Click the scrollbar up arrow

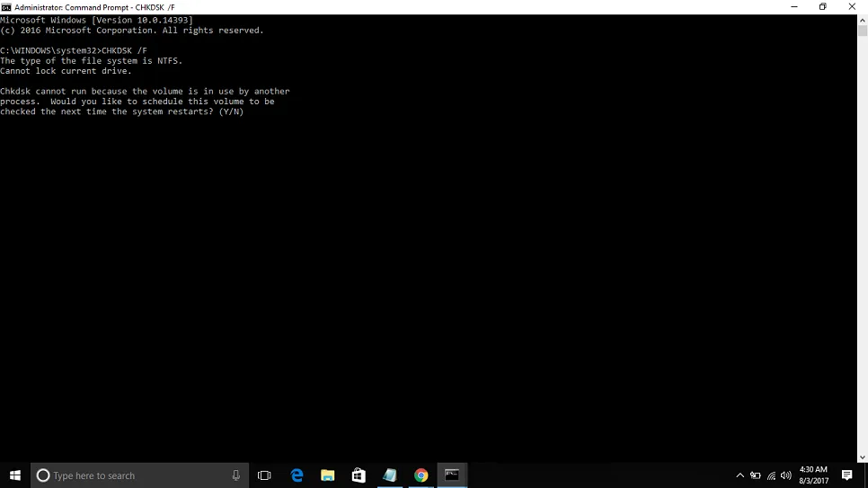863,20
